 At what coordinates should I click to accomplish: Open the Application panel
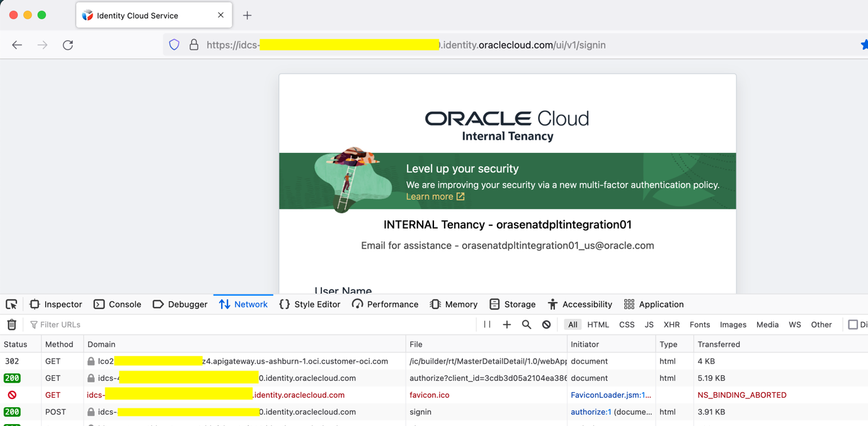point(653,305)
